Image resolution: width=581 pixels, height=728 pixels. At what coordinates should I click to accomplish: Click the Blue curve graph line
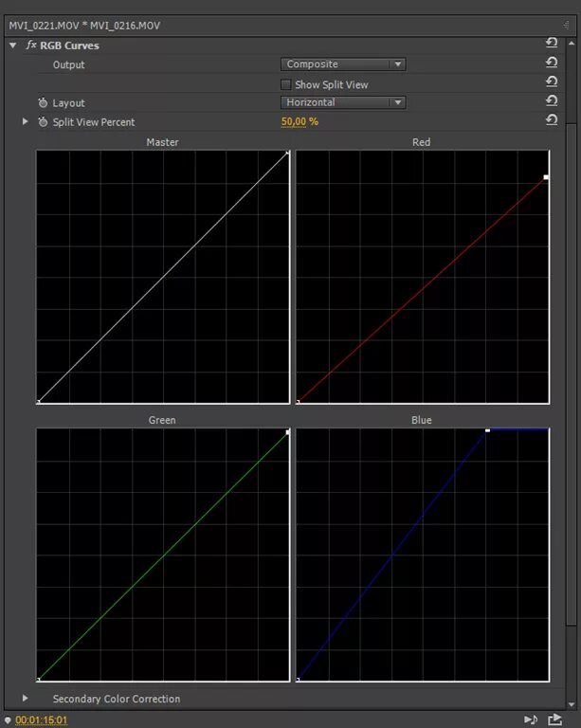(x=392, y=555)
